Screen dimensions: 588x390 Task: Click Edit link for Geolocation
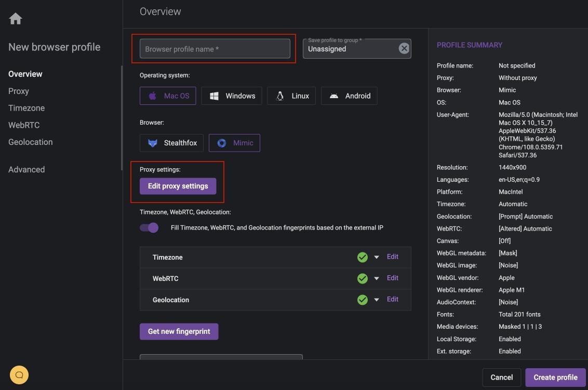click(392, 299)
